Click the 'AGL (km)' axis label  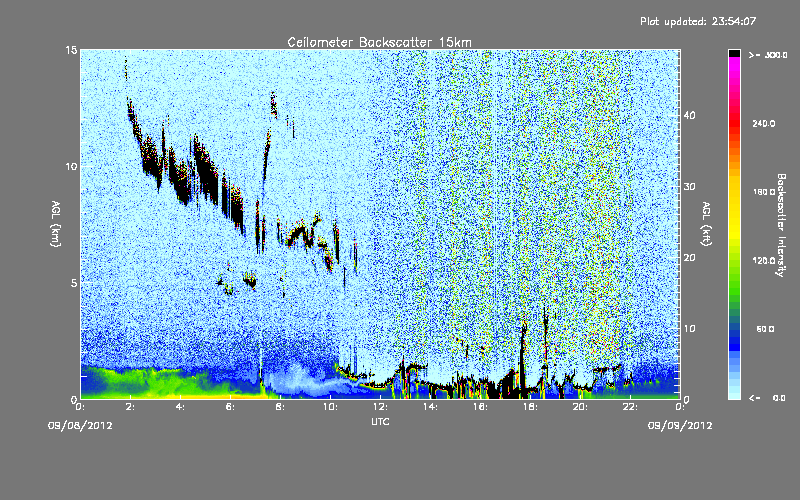click(x=56, y=224)
